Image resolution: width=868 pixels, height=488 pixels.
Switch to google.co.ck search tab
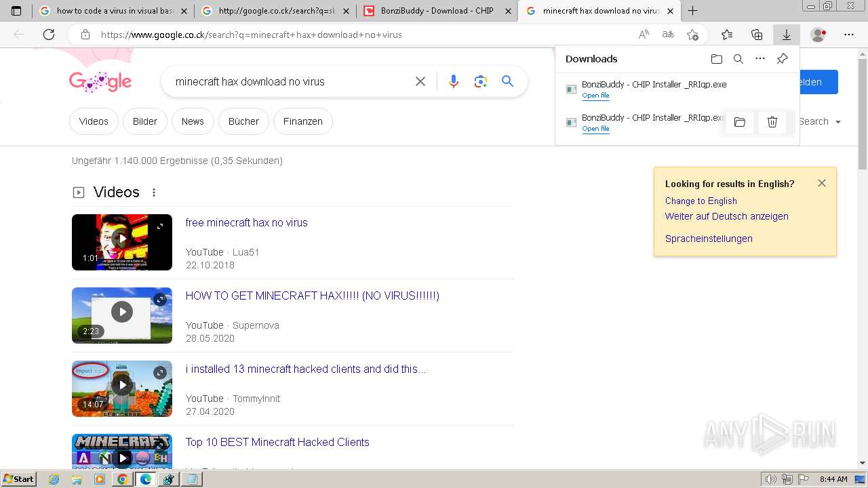[x=275, y=11]
